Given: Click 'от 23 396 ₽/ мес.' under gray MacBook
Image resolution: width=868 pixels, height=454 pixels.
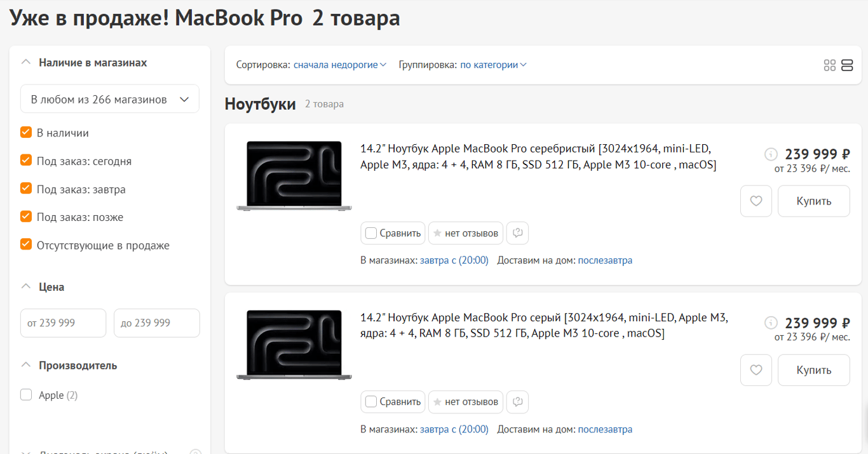Looking at the screenshot, I should click(812, 337).
